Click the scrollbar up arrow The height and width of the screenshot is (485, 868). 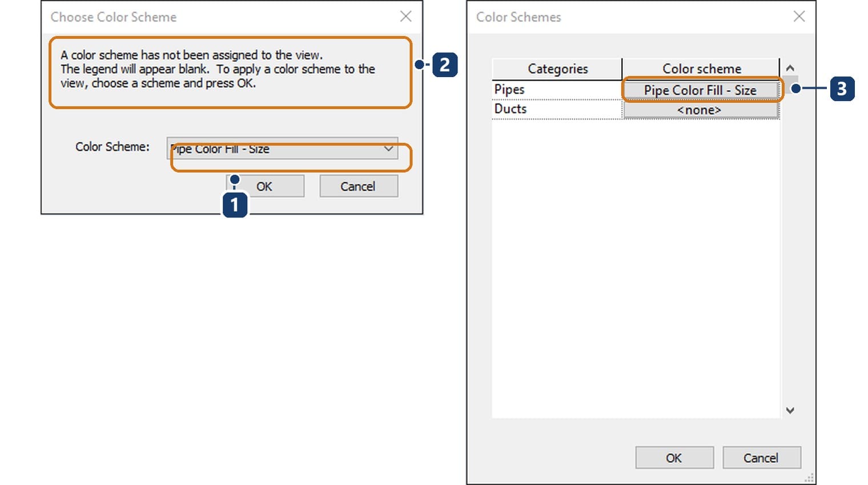(x=790, y=68)
